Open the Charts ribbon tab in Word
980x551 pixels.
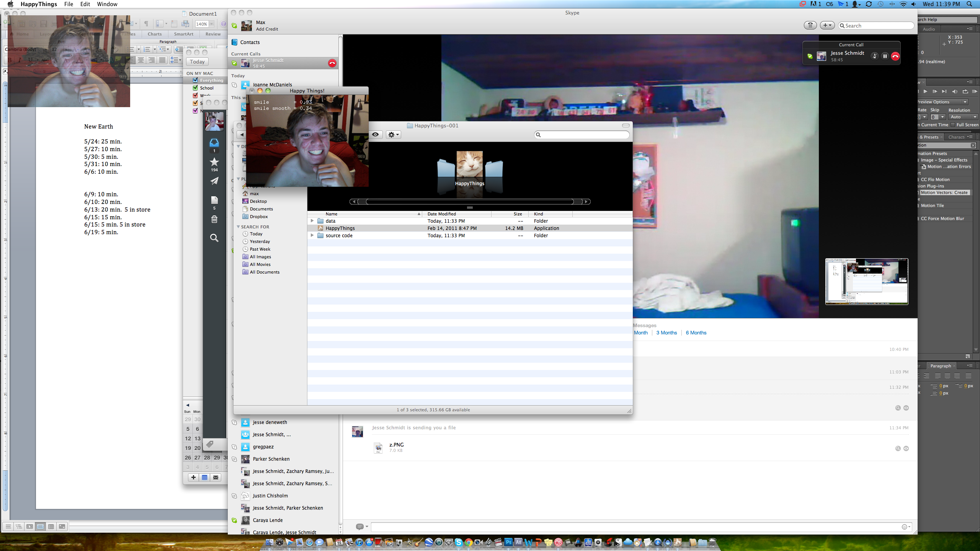coord(155,34)
